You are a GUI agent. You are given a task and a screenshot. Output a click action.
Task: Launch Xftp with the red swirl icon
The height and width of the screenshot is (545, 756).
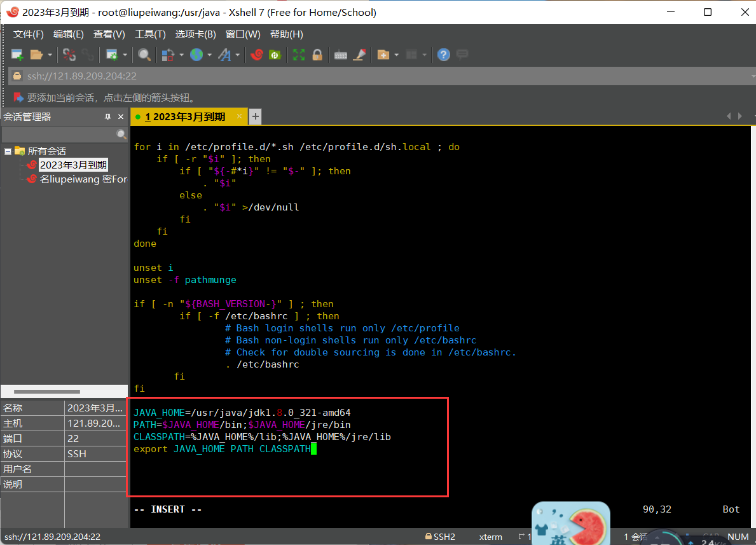coord(257,55)
